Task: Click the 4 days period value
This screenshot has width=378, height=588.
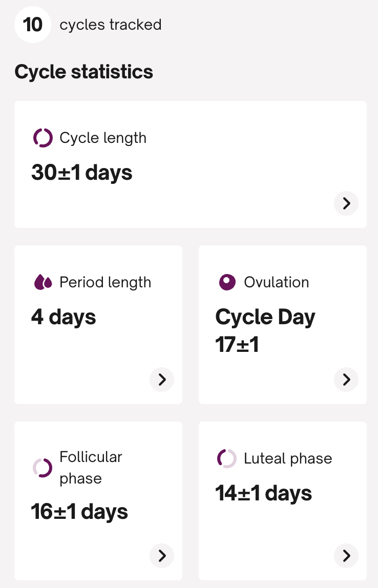Action: pyautogui.click(x=64, y=318)
